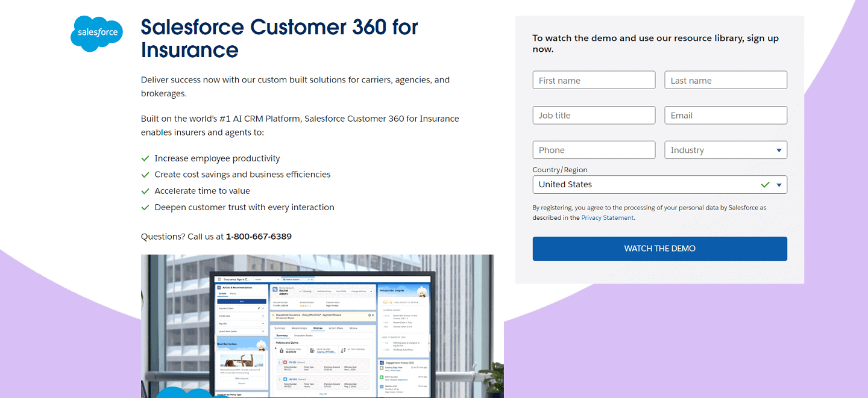
Task: Click the Rachel Adams person account avatar
Action: point(275,290)
